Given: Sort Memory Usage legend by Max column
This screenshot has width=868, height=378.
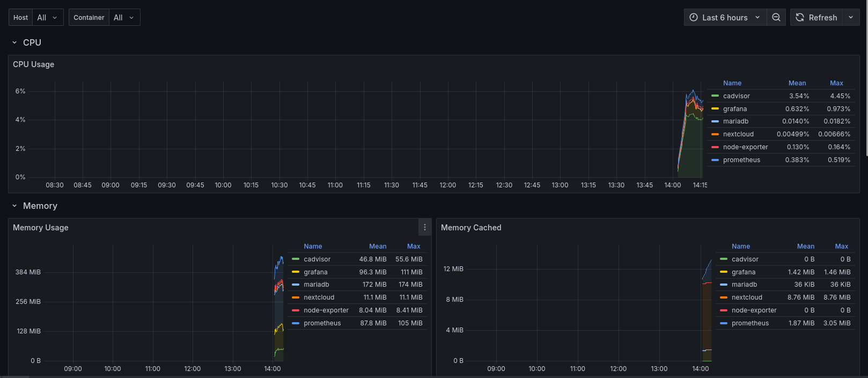Looking at the screenshot, I should click(413, 246).
